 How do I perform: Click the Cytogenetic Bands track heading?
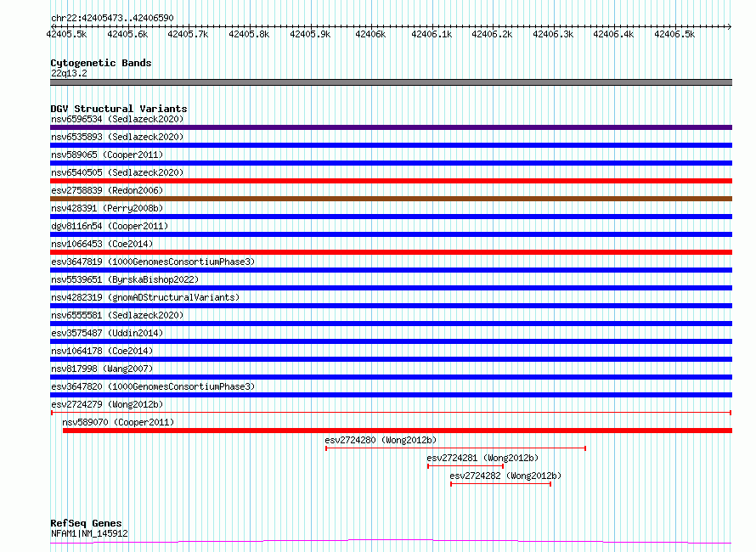click(101, 63)
